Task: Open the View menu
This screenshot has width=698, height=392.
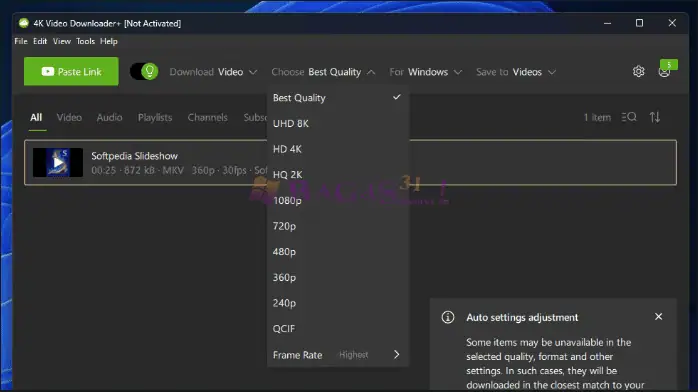Action: pyautogui.click(x=61, y=41)
